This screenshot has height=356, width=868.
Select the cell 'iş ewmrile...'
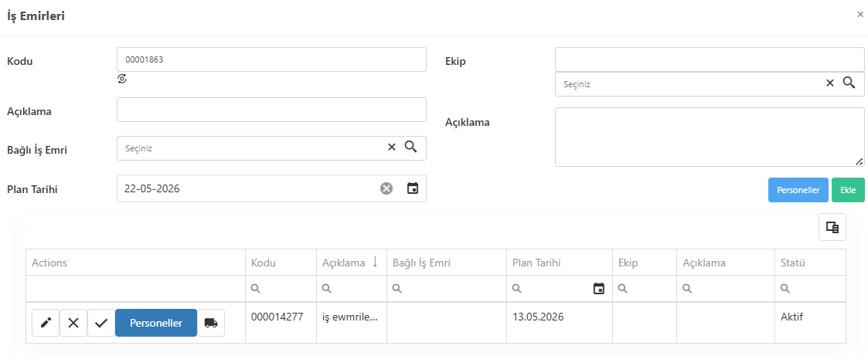tap(352, 322)
